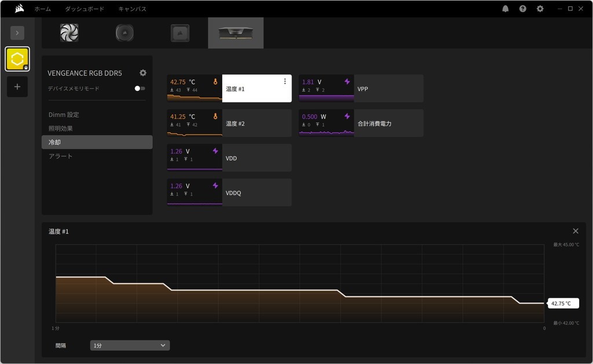Open the ダッシュボード tab
The image size is (593, 364).
tap(85, 9)
